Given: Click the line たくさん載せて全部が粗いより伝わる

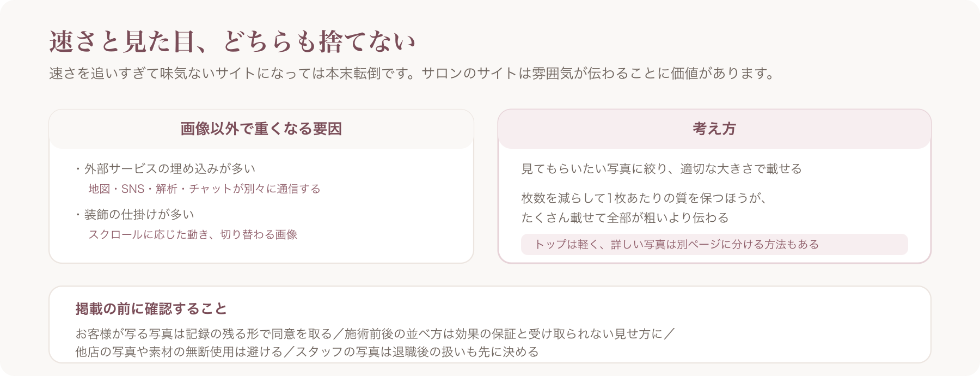Looking at the screenshot, I should (625, 218).
